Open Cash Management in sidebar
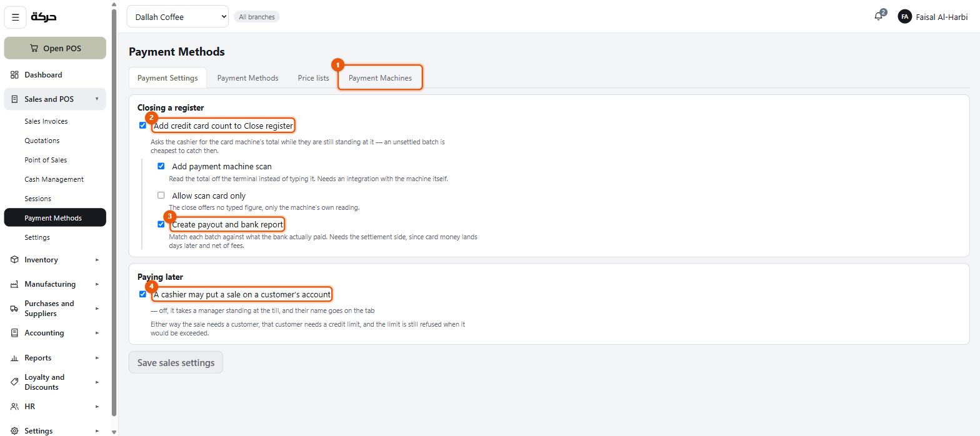This screenshot has width=980, height=436. (54, 179)
